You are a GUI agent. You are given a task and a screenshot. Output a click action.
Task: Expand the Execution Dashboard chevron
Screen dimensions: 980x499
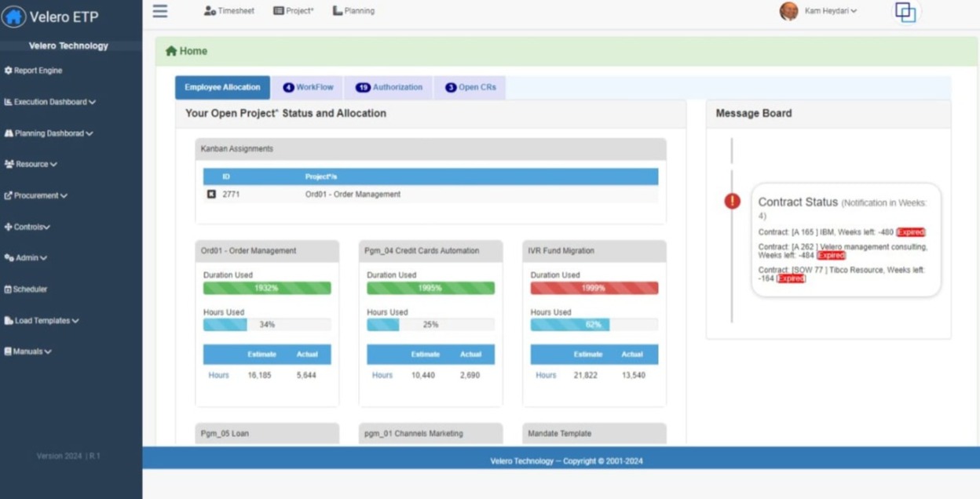(x=93, y=102)
